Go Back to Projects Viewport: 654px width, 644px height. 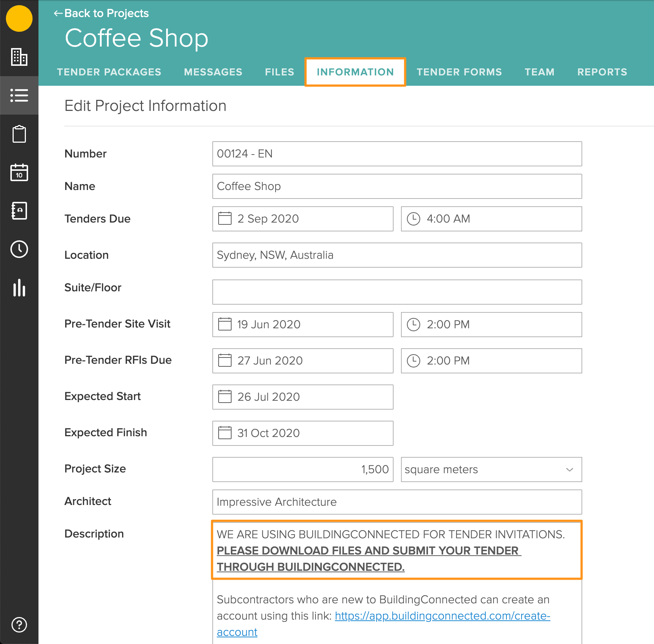point(101,13)
